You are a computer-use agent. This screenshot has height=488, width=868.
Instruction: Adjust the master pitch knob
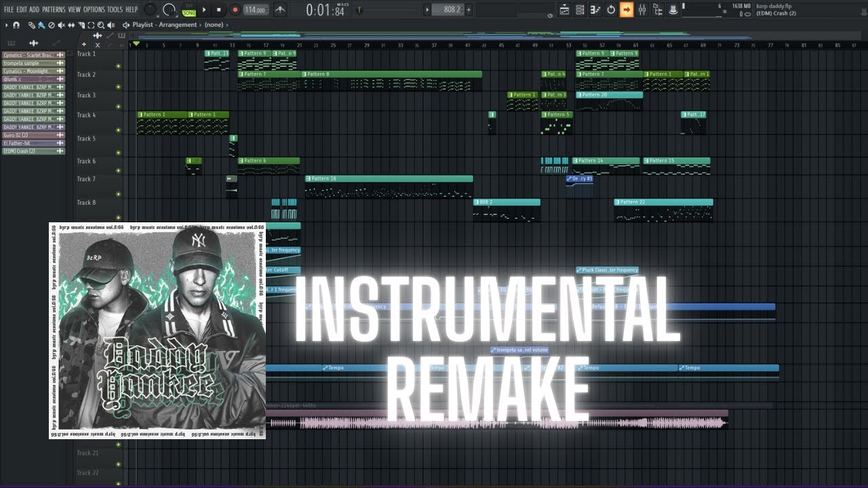click(169, 9)
